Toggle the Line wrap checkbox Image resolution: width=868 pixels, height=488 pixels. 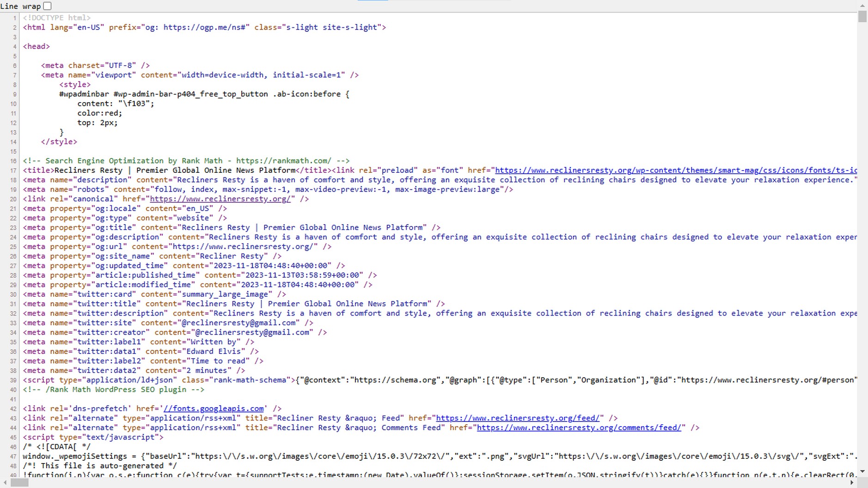click(x=47, y=6)
